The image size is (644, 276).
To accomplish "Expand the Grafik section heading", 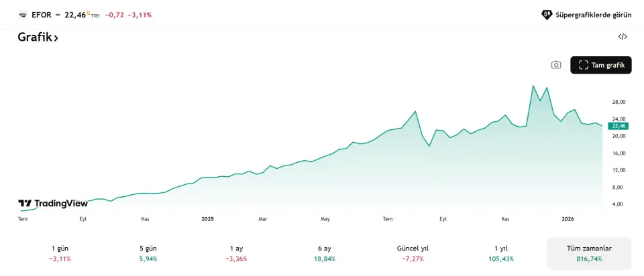I will (38, 38).
